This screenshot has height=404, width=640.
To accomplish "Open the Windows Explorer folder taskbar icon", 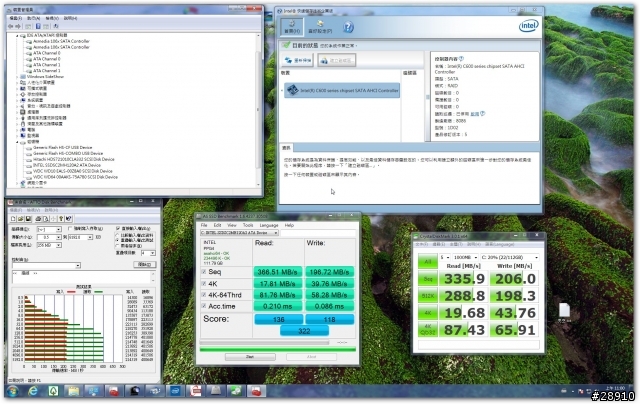I will [73, 391].
